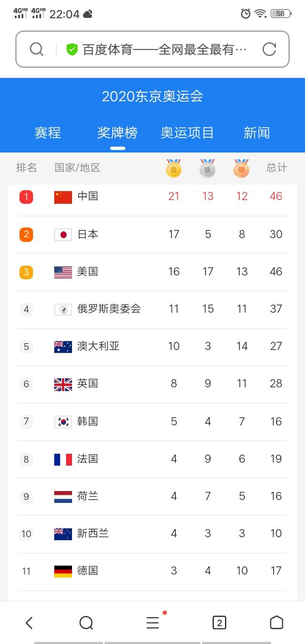Switch to the 赛程 tab

tap(48, 133)
